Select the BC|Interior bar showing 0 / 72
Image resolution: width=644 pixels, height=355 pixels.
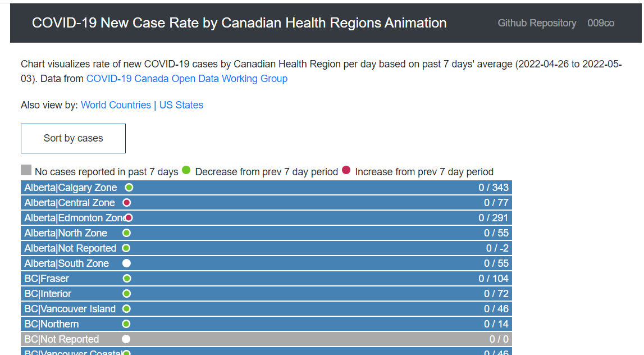tap(266, 294)
